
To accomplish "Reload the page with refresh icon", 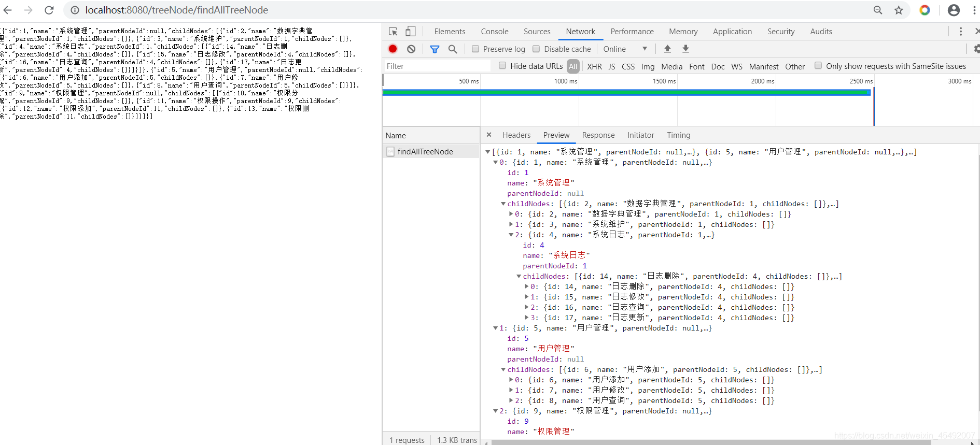I will coord(49,10).
